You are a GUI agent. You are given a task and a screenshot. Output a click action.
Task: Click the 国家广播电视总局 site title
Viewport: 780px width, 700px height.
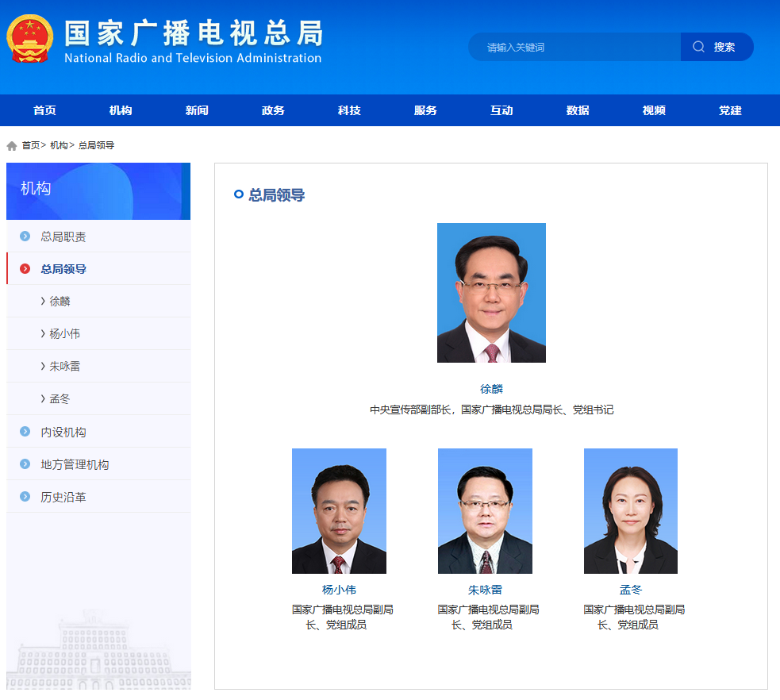194,33
